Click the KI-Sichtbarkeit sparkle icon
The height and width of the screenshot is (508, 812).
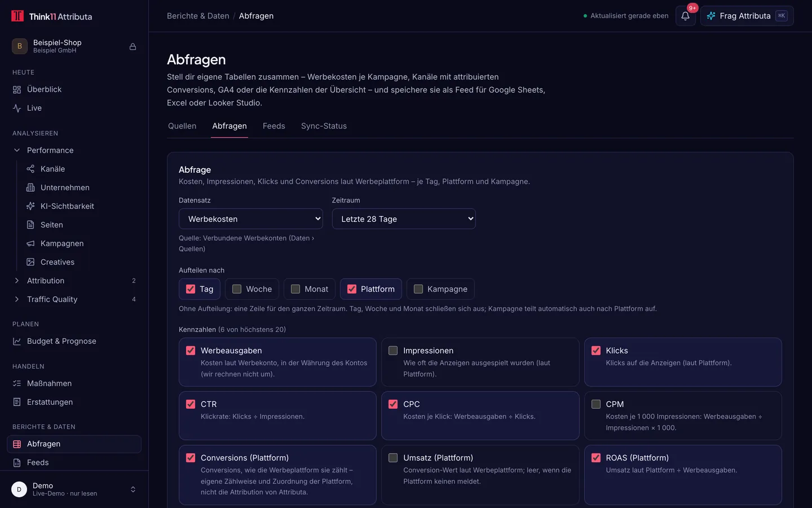(30, 206)
